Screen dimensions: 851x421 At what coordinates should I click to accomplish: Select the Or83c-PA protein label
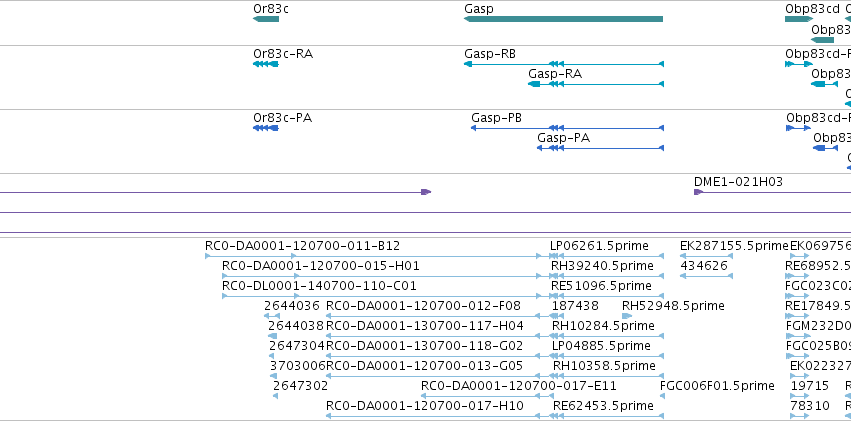(283, 118)
